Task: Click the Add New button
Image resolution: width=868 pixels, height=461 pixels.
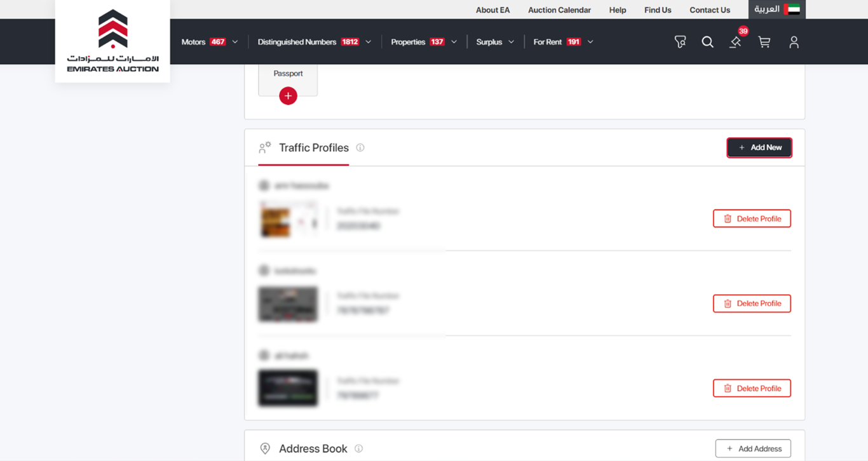Action: (x=759, y=147)
